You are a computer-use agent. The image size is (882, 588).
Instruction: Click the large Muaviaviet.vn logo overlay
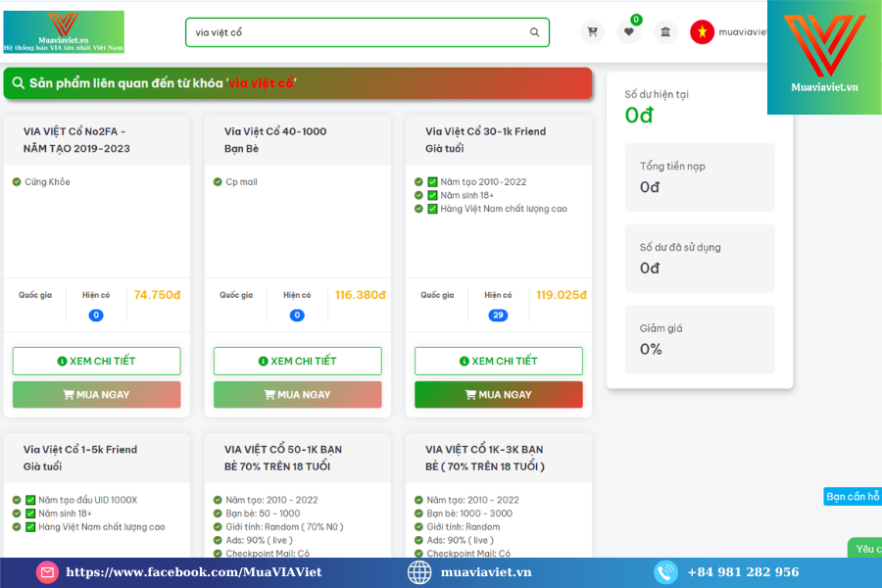click(x=824, y=57)
